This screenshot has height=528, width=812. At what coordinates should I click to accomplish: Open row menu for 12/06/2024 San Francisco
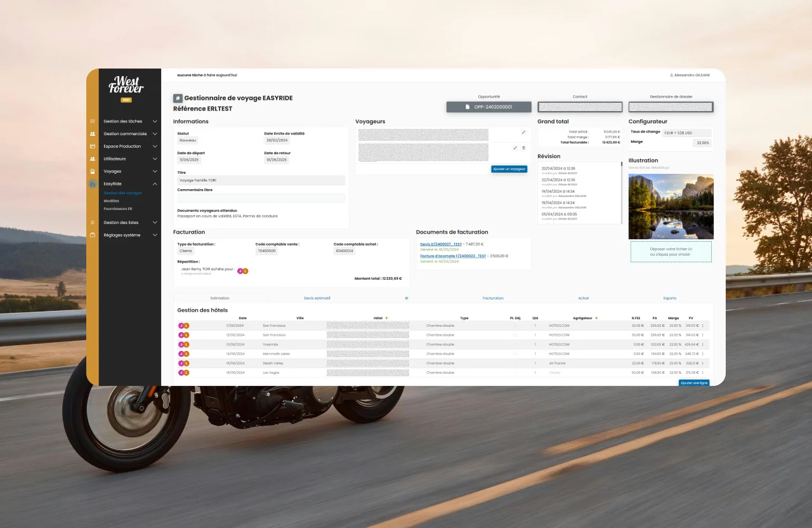[x=702, y=335]
